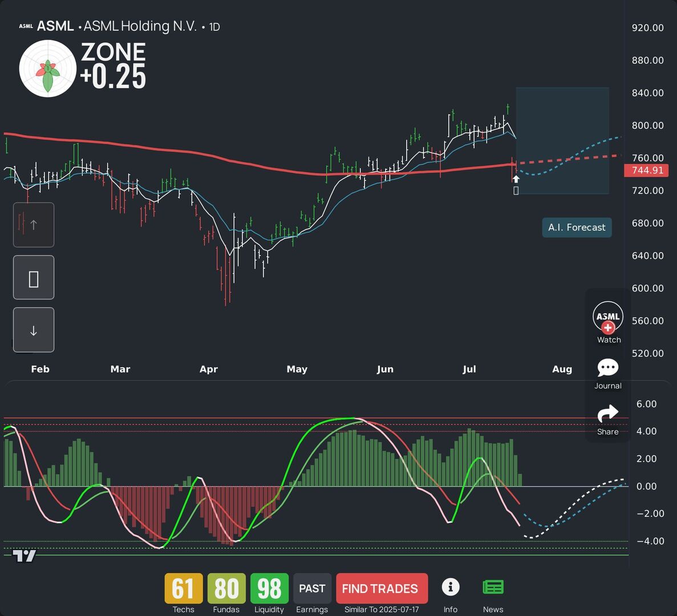Click the TradingView logo icon
Image resolution: width=677 pixels, height=616 pixels.
24,556
